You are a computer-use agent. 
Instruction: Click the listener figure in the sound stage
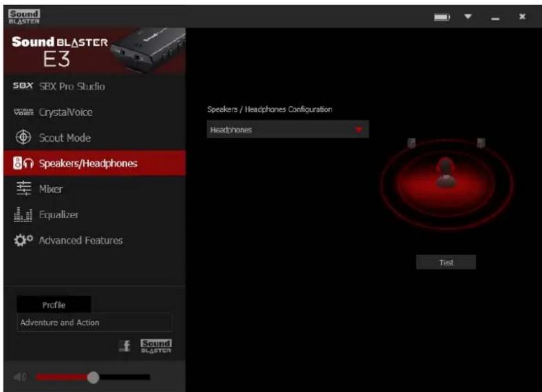coord(446,173)
